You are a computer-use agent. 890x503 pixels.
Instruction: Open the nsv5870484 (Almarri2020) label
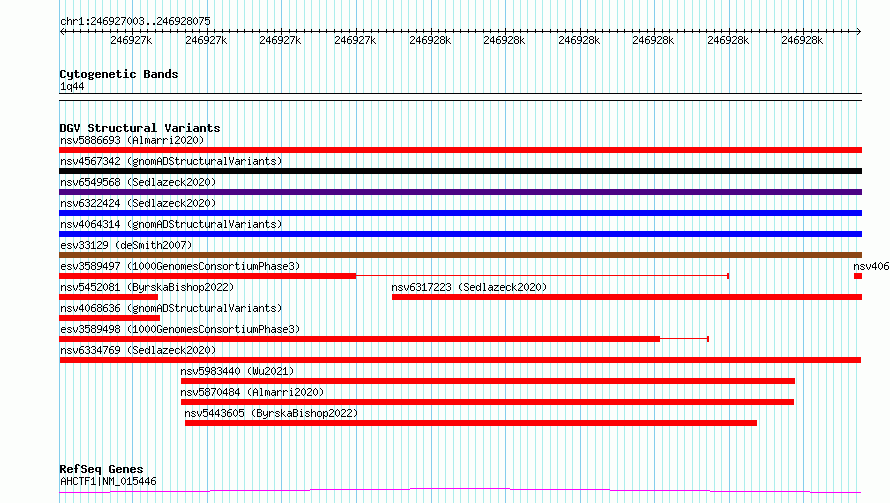(x=252, y=392)
